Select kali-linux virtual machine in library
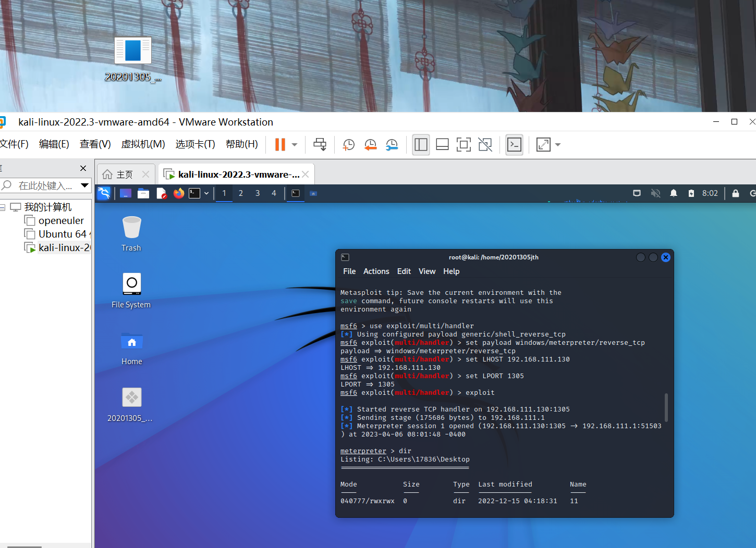Image resolution: width=756 pixels, height=548 pixels. [64, 248]
